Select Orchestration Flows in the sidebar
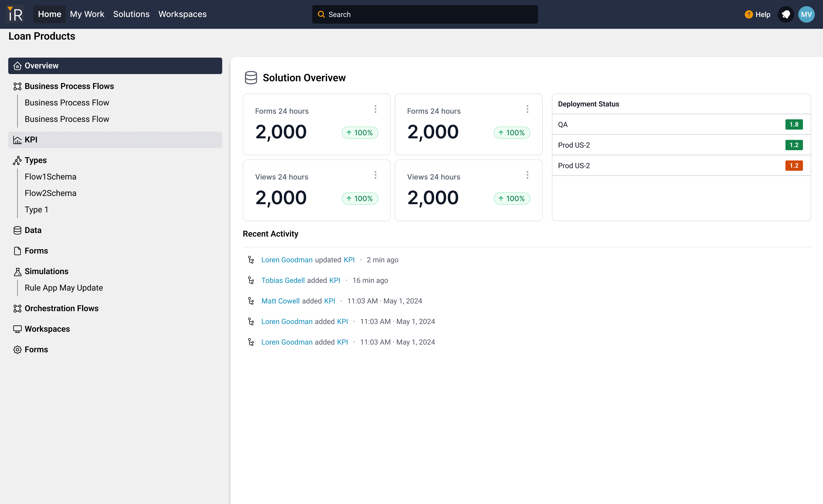This screenshot has height=504, width=823. tap(61, 309)
